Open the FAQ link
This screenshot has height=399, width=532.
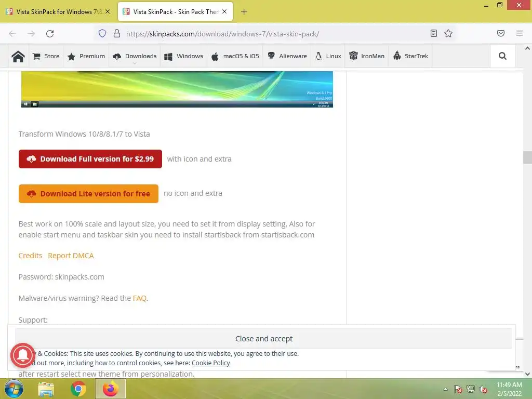pyautogui.click(x=139, y=298)
